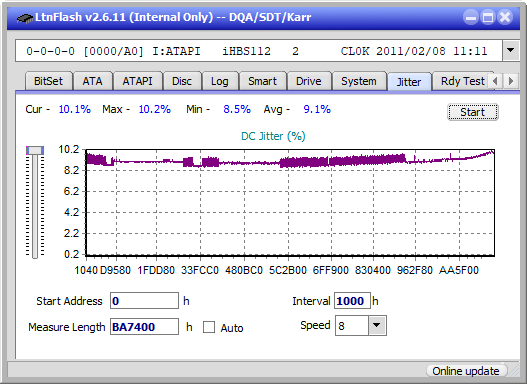Switch to the System tab

pos(359,81)
